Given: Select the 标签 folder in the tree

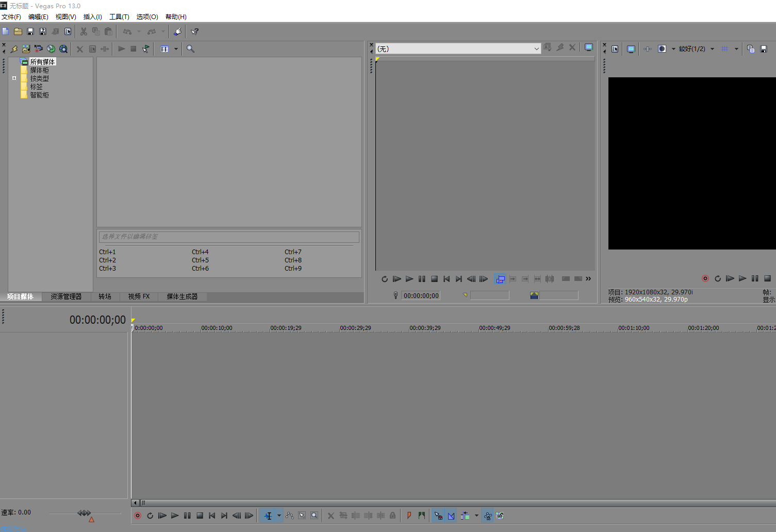Looking at the screenshot, I should coord(36,87).
